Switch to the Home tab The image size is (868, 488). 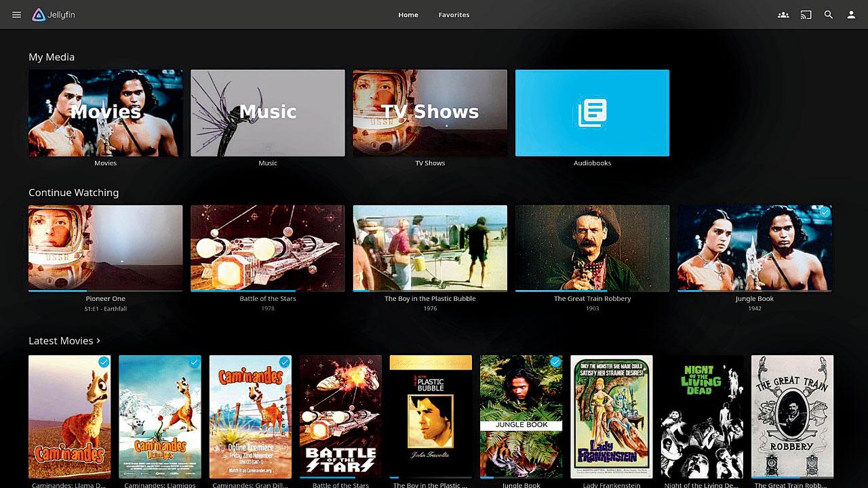(408, 15)
